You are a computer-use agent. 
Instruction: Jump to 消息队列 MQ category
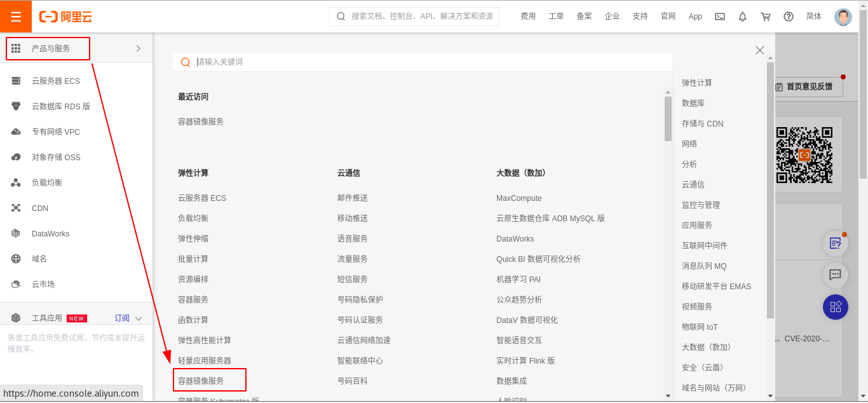pyautogui.click(x=704, y=266)
